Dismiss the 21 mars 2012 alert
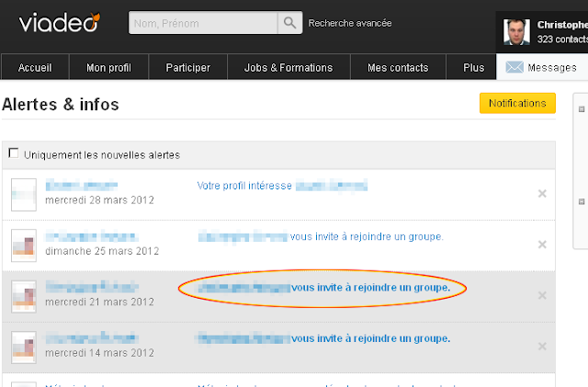The width and height of the screenshot is (588, 387). [542, 295]
